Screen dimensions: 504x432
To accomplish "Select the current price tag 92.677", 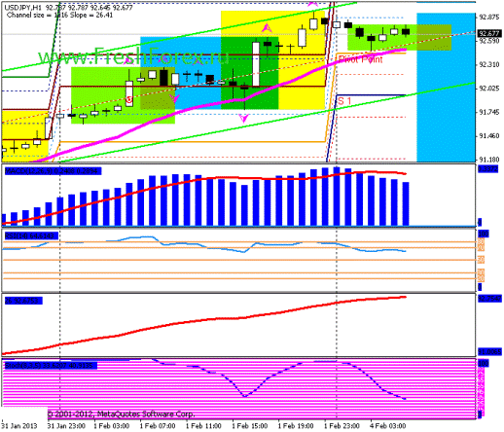I will (489, 33).
